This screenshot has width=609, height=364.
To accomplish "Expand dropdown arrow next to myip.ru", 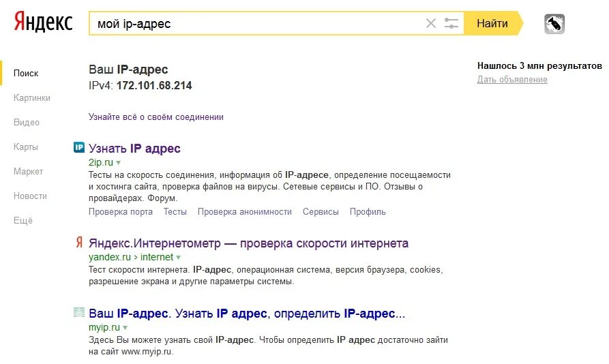I will [x=125, y=327].
